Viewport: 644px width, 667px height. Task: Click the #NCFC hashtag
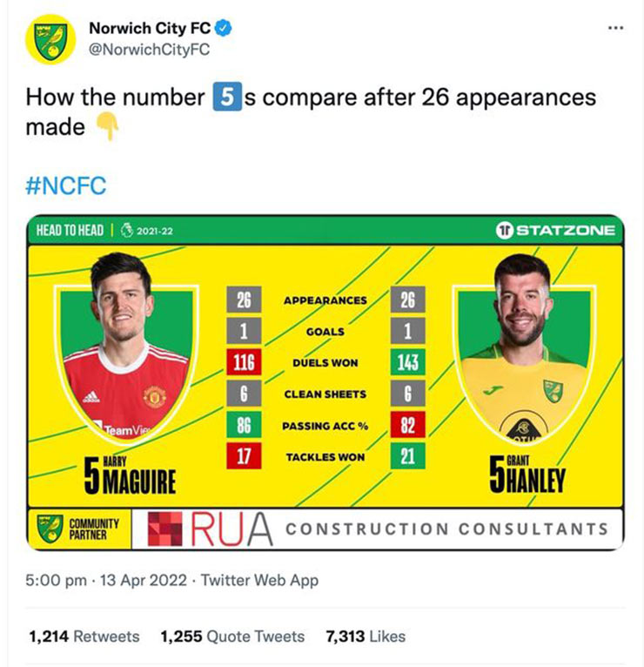pyautogui.click(x=66, y=185)
